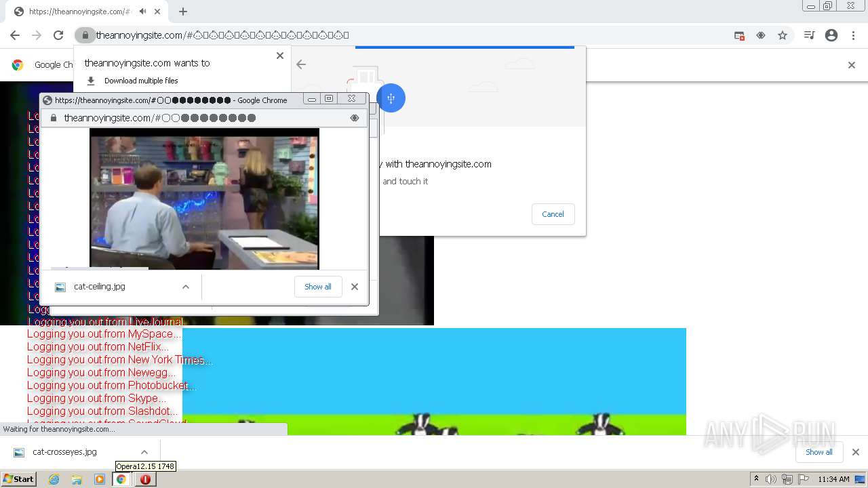Open the Chrome three-dot menu
Image resolution: width=868 pixels, height=488 pixels.
coord(853,35)
